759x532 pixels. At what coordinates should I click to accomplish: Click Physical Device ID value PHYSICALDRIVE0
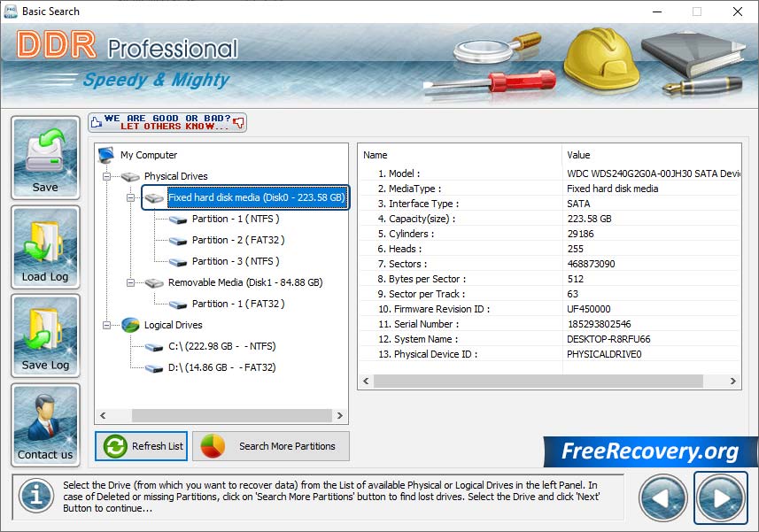tap(604, 354)
